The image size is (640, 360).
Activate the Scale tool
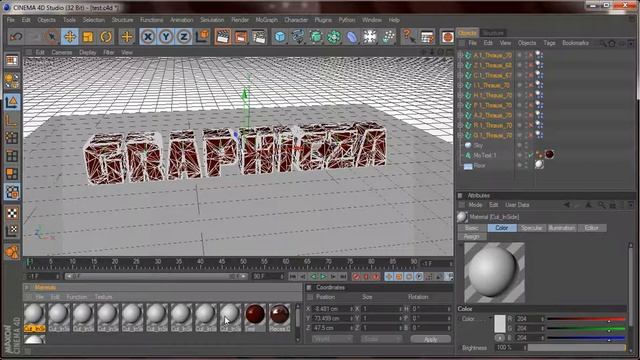pyautogui.click(x=88, y=37)
